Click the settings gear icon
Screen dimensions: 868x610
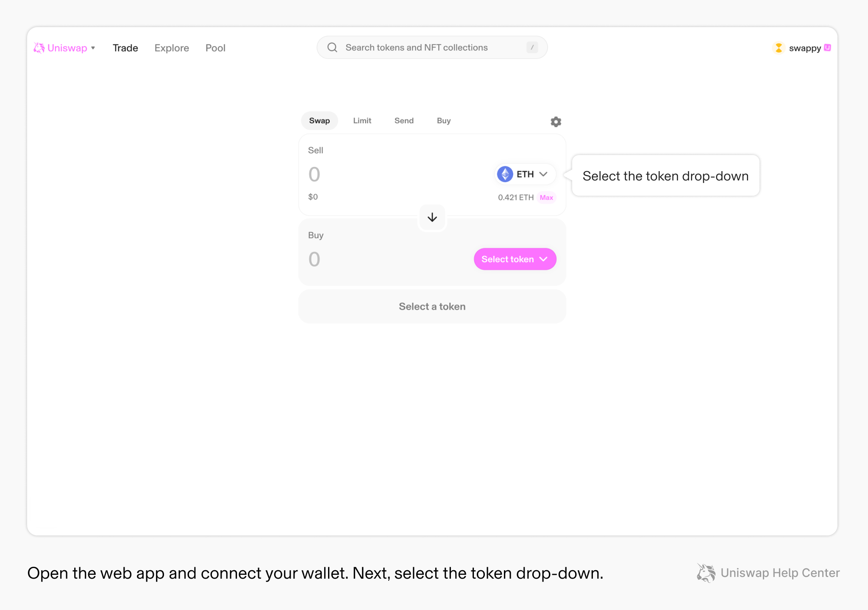(556, 122)
